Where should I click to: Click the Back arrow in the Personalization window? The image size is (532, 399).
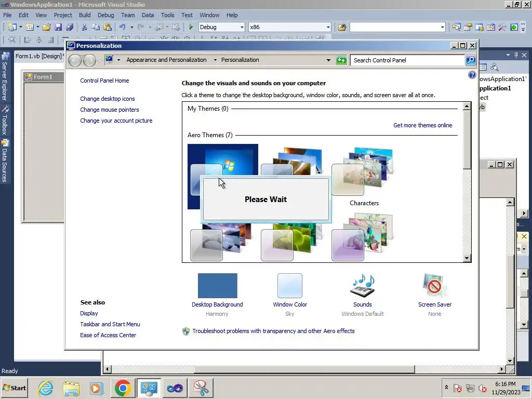pyautogui.click(x=75, y=60)
